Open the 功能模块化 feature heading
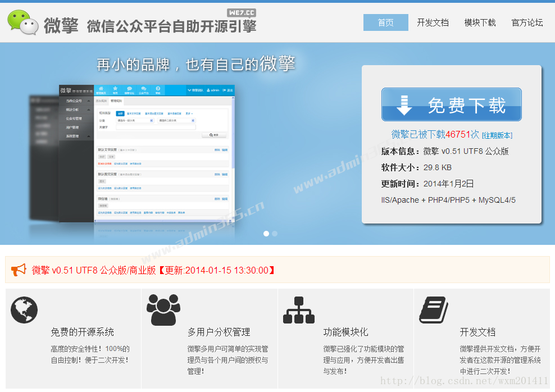This screenshot has width=555, height=392. tap(345, 332)
